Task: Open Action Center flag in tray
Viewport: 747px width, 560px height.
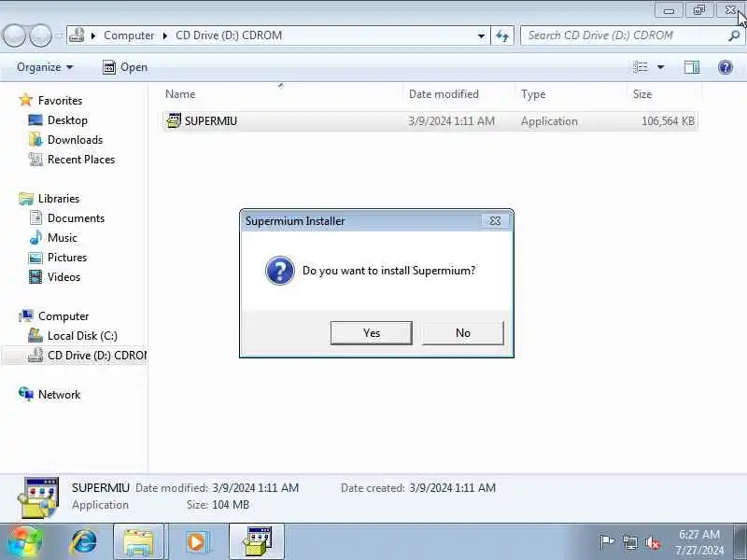Action: (x=606, y=542)
